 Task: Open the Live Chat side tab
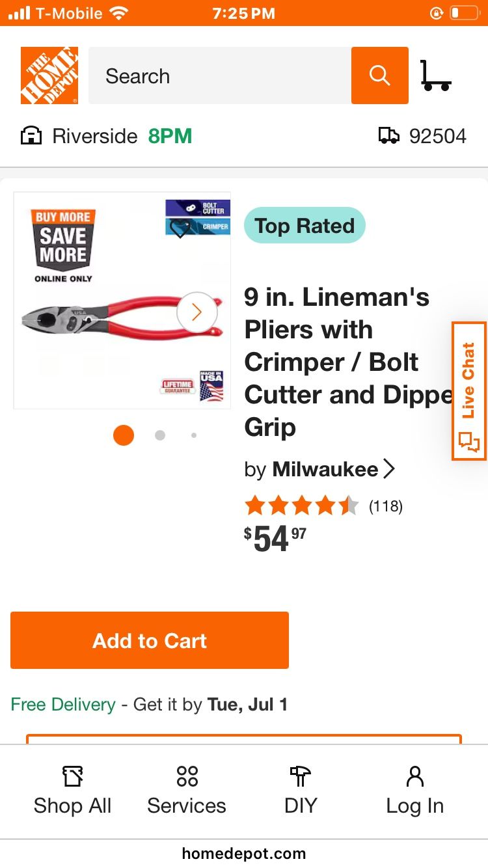[468, 391]
